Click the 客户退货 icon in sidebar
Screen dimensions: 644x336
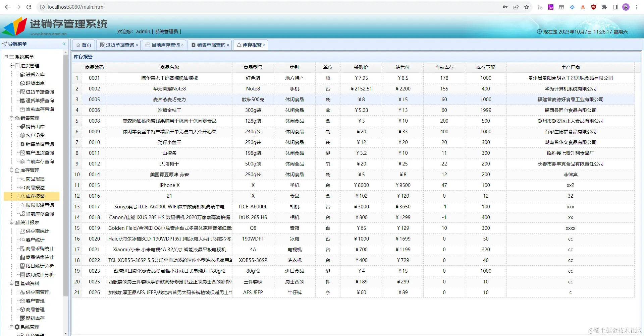[x=22, y=135]
